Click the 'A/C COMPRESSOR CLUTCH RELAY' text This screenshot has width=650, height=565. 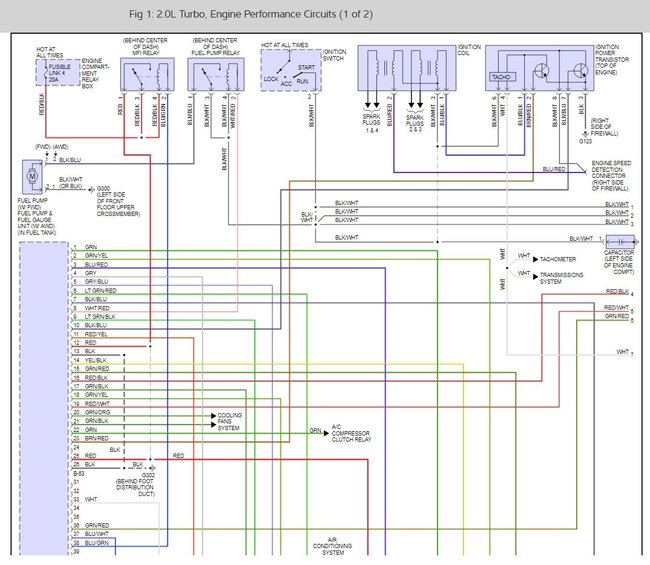click(x=352, y=433)
